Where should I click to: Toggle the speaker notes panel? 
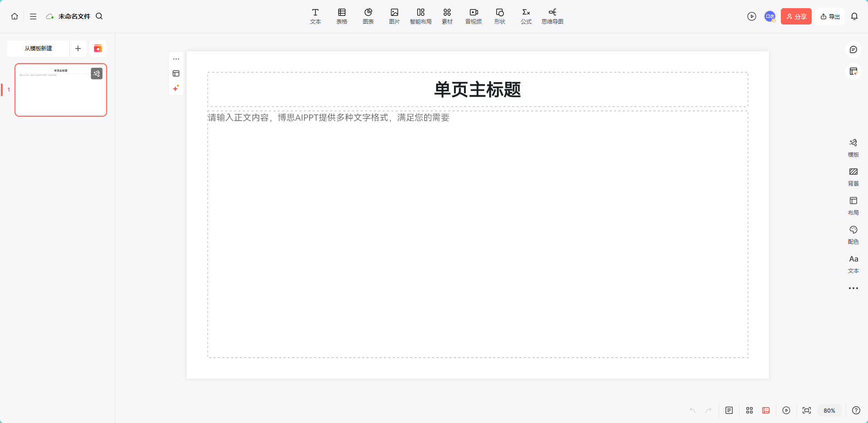pyautogui.click(x=729, y=410)
